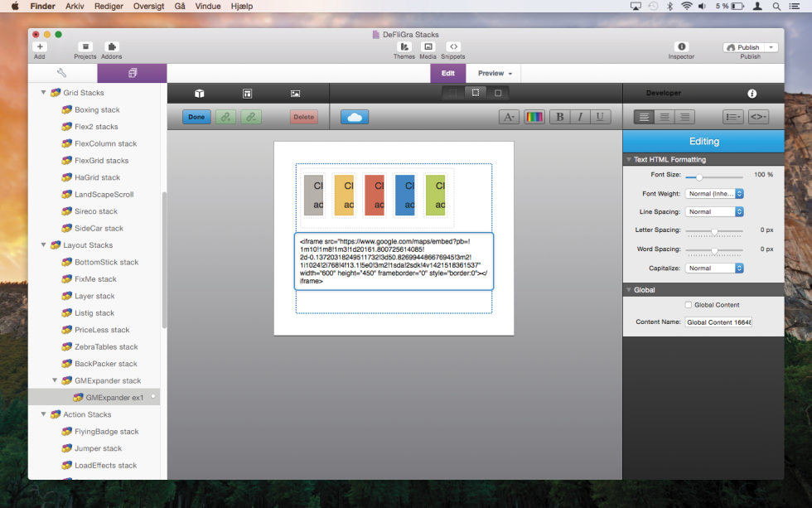The image size is (812, 508).
Task: Adjust the Letter Spacing slider
Action: [714, 231]
